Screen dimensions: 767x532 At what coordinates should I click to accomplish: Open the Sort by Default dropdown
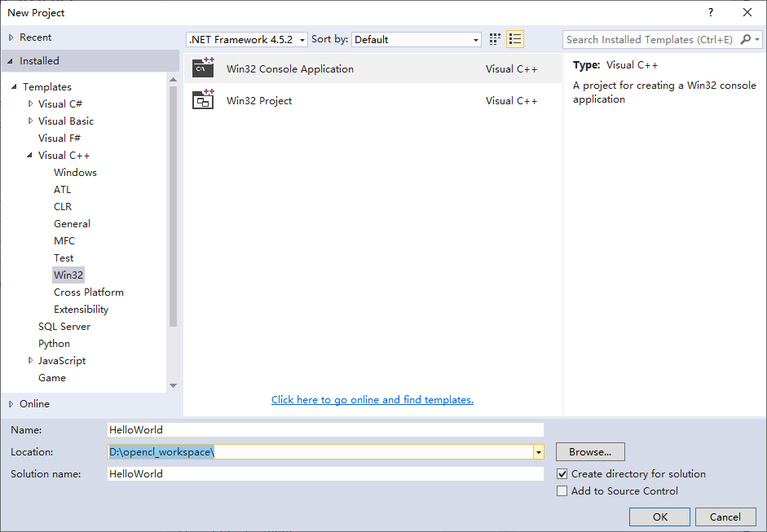(x=475, y=38)
